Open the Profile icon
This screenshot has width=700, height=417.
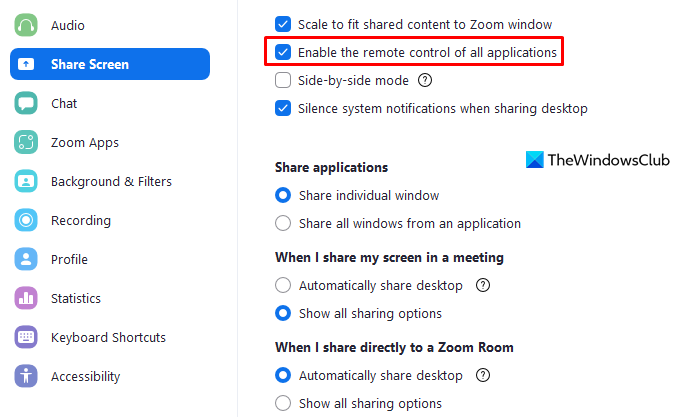(27, 259)
